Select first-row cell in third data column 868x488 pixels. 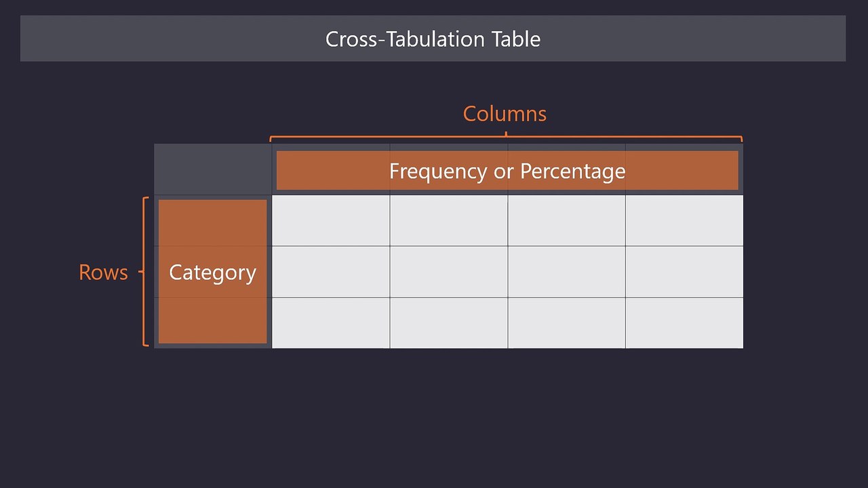(x=567, y=221)
